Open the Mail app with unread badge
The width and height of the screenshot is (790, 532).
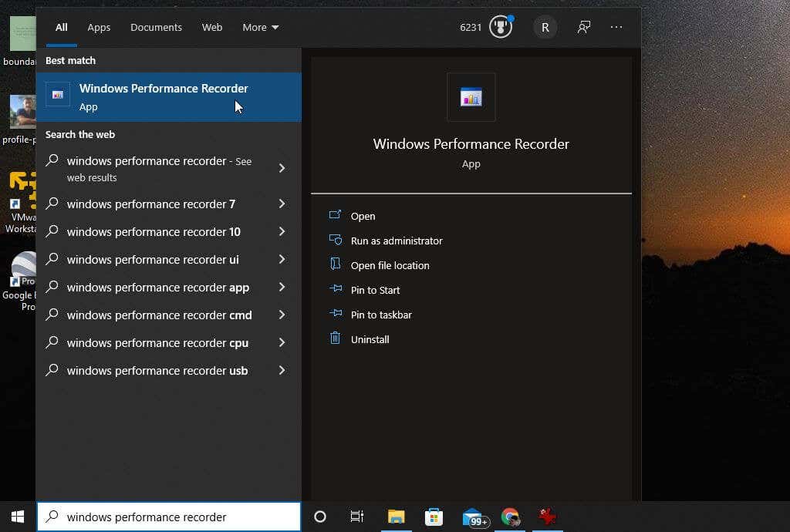[x=472, y=517]
